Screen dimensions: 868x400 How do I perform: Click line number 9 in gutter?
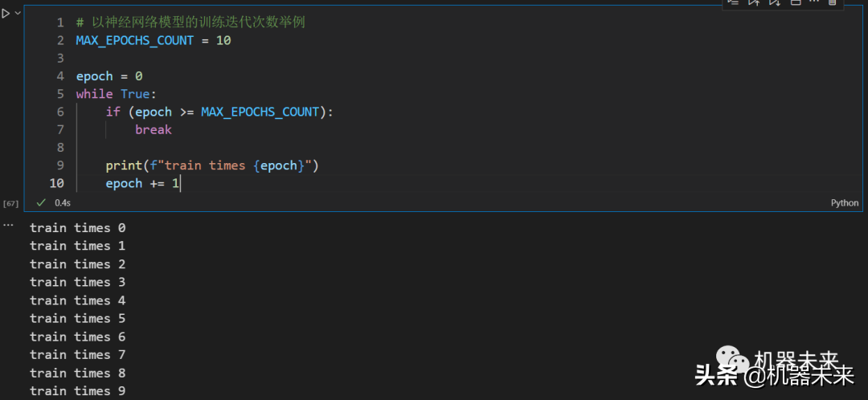(60, 165)
